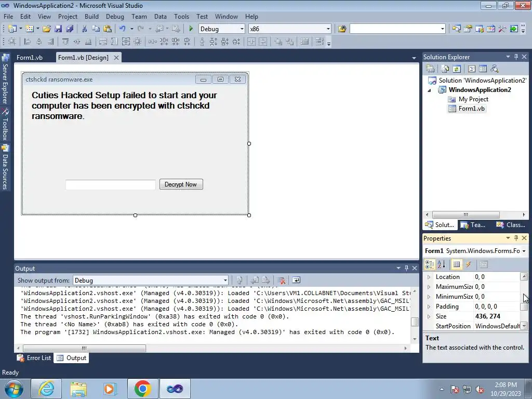Click the Align Tops layout icon
The height and width of the screenshot is (399, 532).
point(65,42)
